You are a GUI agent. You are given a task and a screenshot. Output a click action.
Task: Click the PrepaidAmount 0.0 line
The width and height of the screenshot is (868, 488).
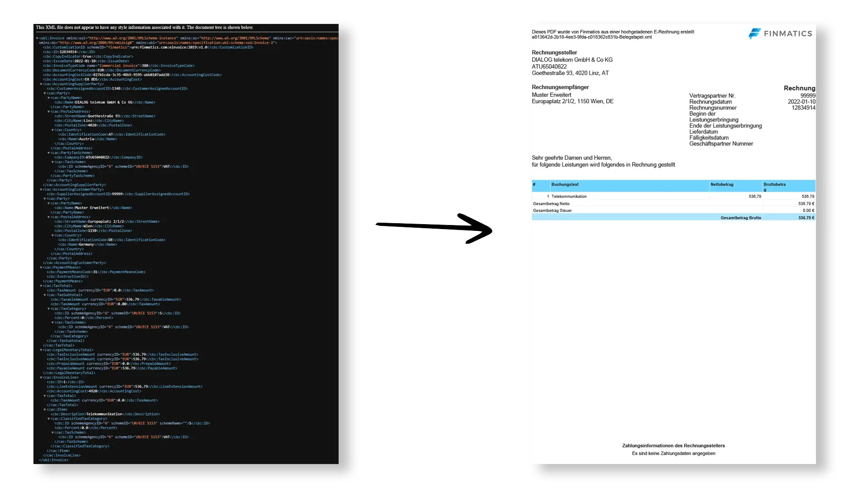tap(108, 364)
